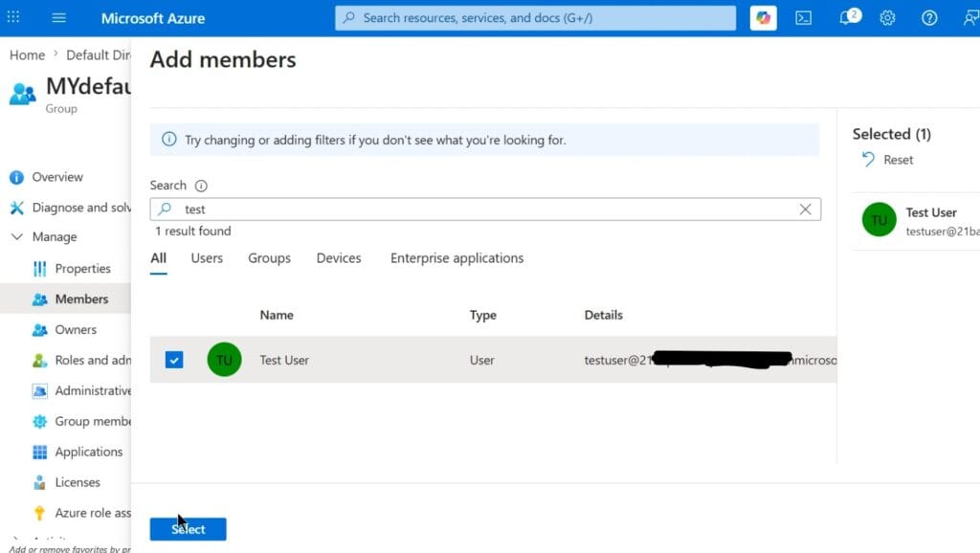
Task: Click the Applications grid icon
Action: 39,452
